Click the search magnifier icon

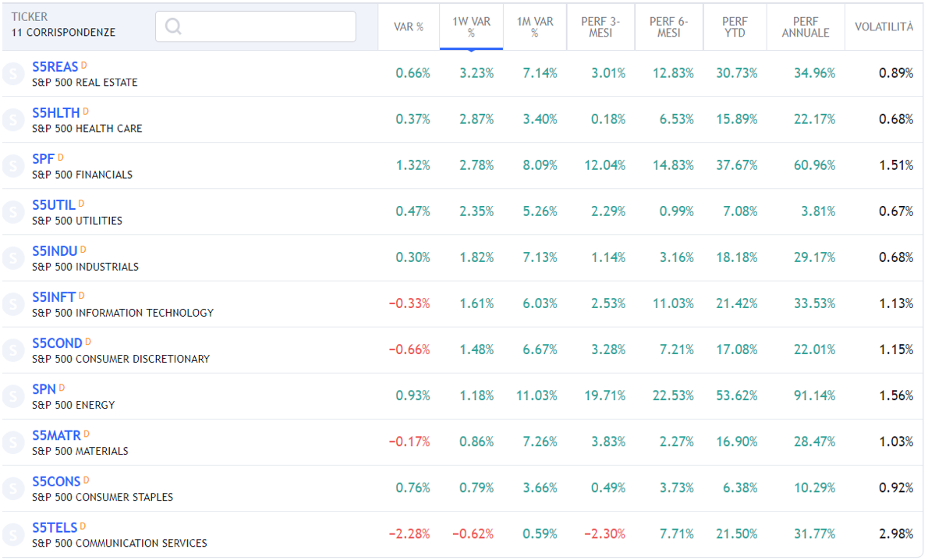tap(173, 27)
